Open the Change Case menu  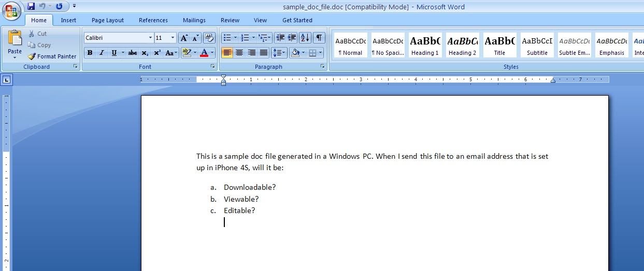(171, 53)
